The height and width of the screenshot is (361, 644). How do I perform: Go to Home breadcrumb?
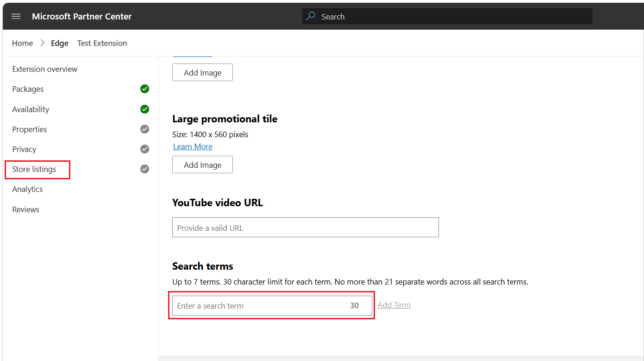coord(22,43)
